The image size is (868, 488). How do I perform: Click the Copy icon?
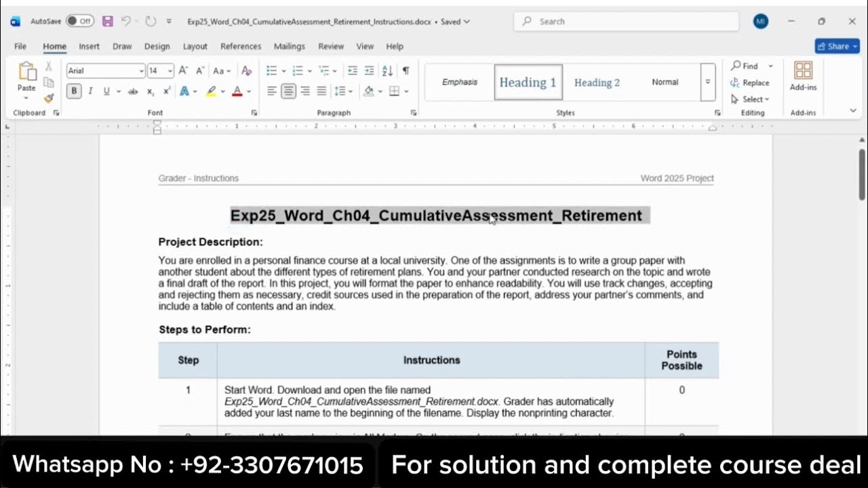tap(49, 82)
